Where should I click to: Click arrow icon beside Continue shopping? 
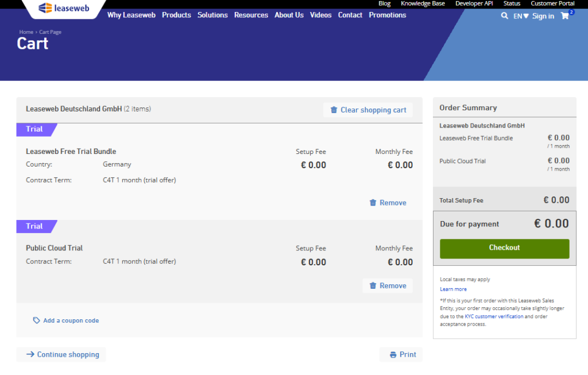coord(30,354)
